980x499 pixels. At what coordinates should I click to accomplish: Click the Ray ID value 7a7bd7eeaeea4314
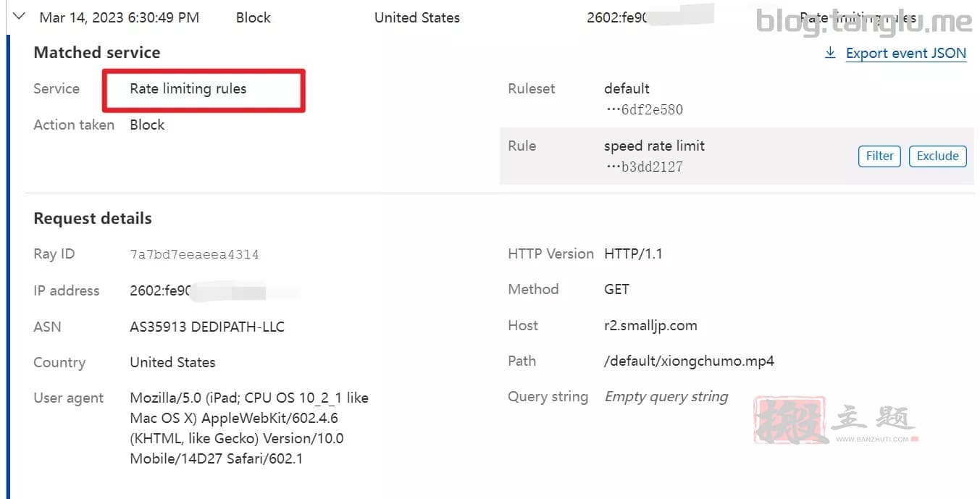point(194,254)
